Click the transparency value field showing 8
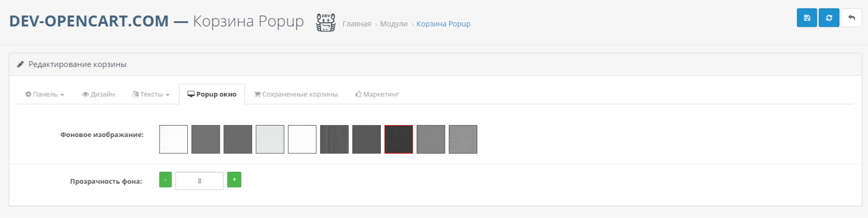This screenshot has width=868, height=218. coord(199,180)
